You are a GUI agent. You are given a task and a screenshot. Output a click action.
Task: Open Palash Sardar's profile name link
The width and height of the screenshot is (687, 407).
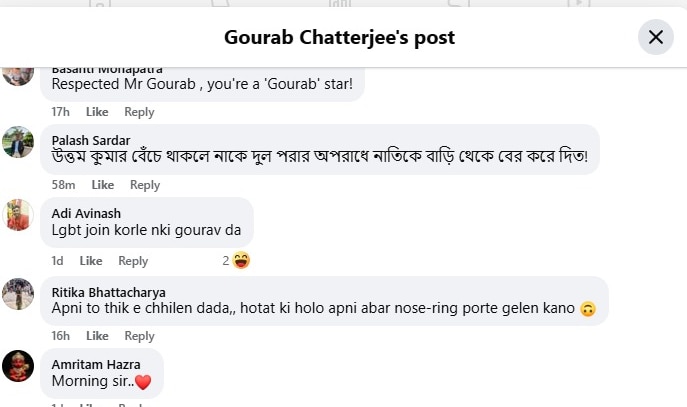pyautogui.click(x=90, y=140)
